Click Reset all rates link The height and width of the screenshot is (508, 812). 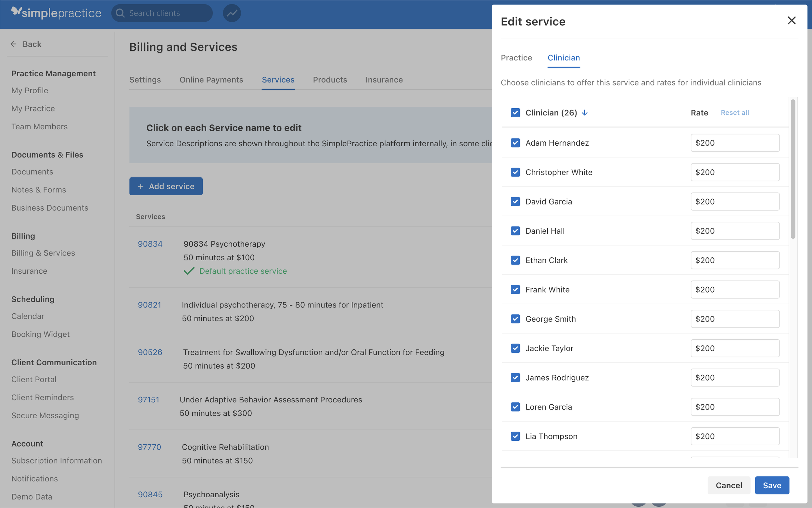click(735, 112)
